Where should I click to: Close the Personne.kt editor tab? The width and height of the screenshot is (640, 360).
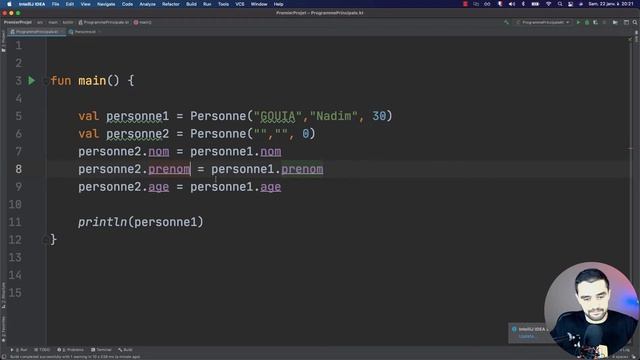point(100,31)
